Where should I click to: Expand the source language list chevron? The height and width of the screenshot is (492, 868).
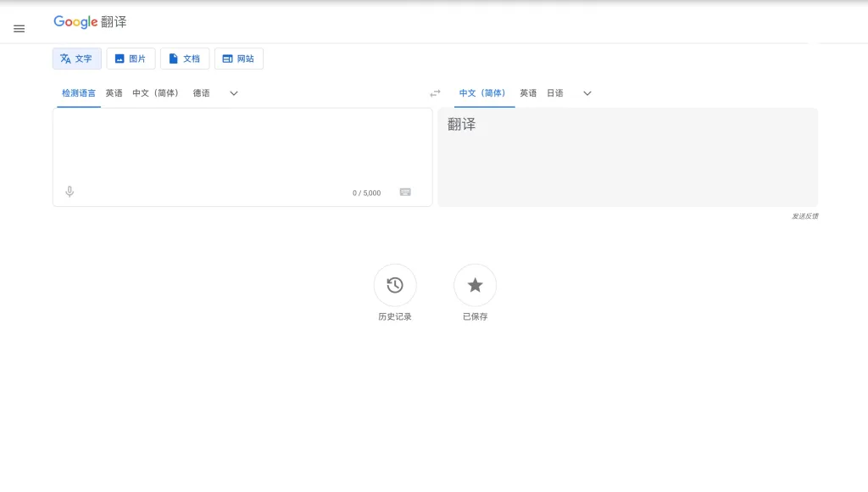point(234,93)
